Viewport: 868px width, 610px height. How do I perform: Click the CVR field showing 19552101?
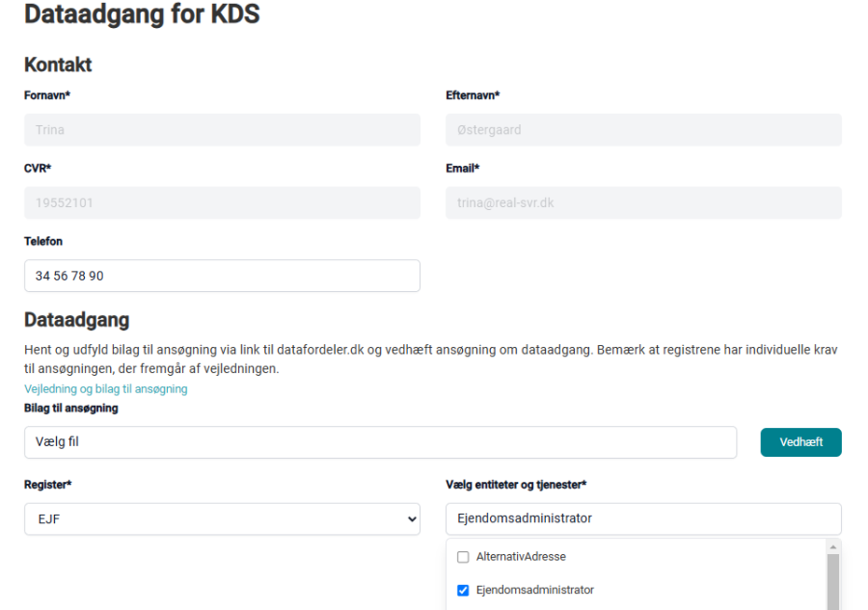tap(222, 203)
